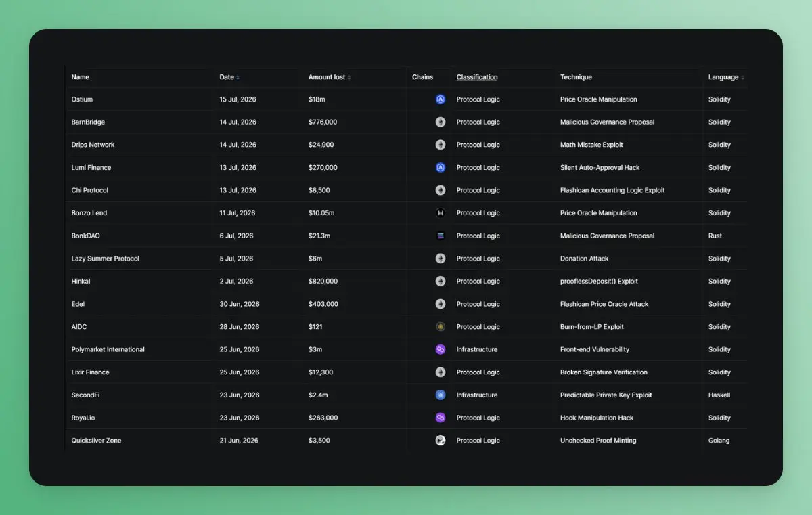The width and height of the screenshot is (812, 515).
Task: Click the $121 amount cell
Action: [x=315, y=327]
